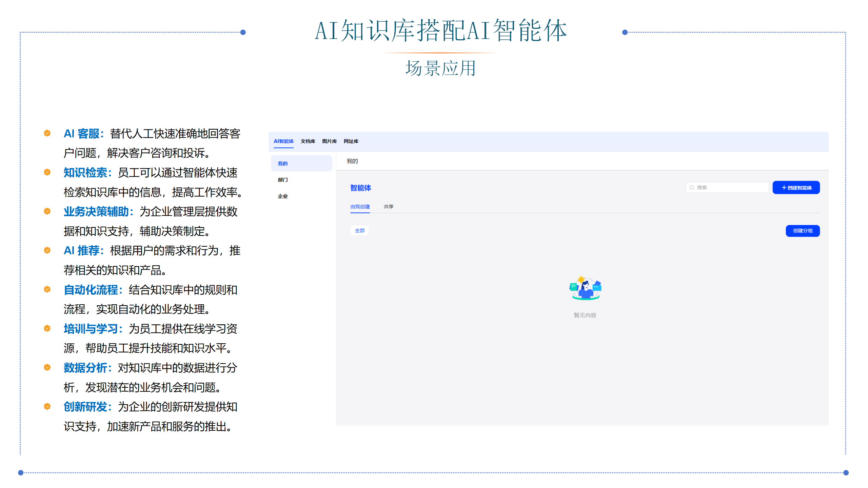Viewport: 868px width, 488px height.
Task: Click the 我的 breadcrumb heading
Action: pyautogui.click(x=352, y=161)
